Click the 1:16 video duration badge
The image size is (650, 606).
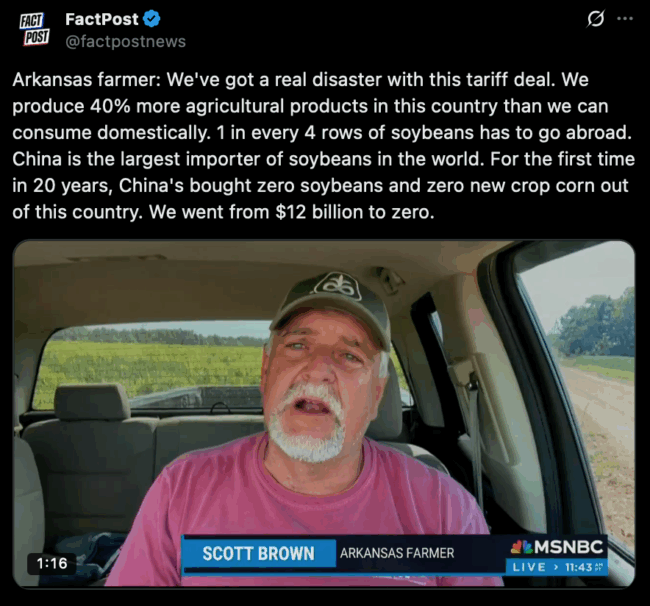52,563
